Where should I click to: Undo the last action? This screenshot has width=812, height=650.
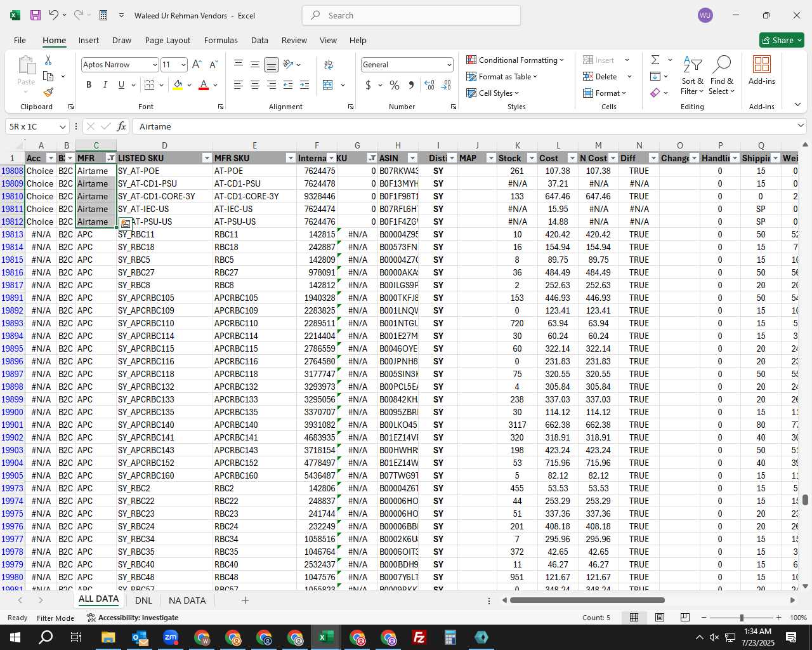pyautogui.click(x=54, y=15)
